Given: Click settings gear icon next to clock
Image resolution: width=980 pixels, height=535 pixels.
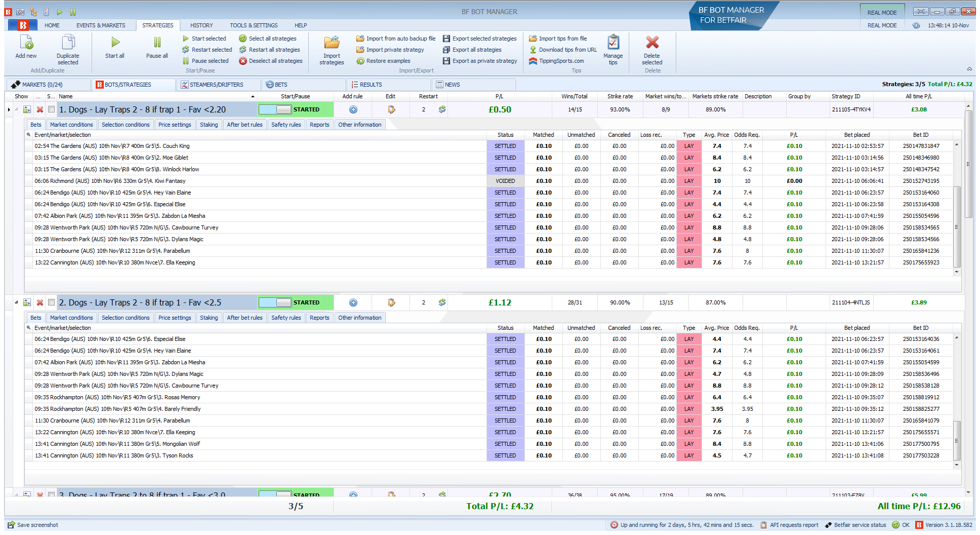Looking at the screenshot, I should pos(916,25).
